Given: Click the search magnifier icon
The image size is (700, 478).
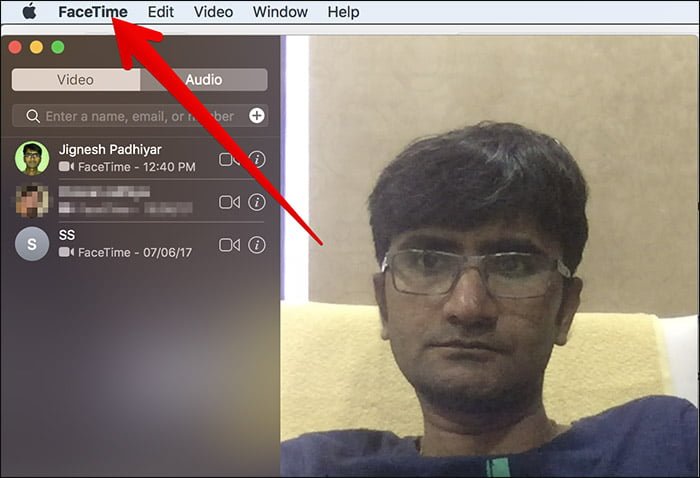Looking at the screenshot, I should (33, 116).
